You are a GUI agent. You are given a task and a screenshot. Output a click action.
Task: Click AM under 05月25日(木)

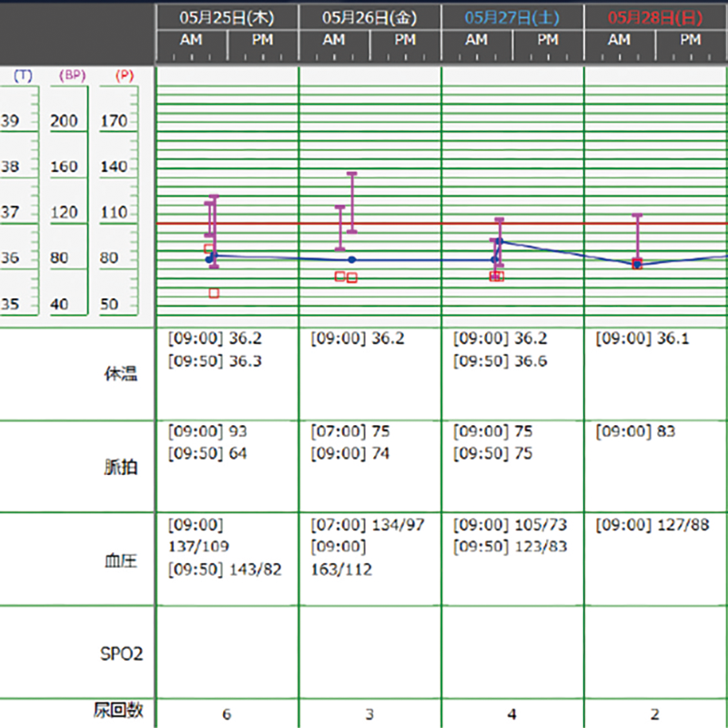click(x=191, y=41)
